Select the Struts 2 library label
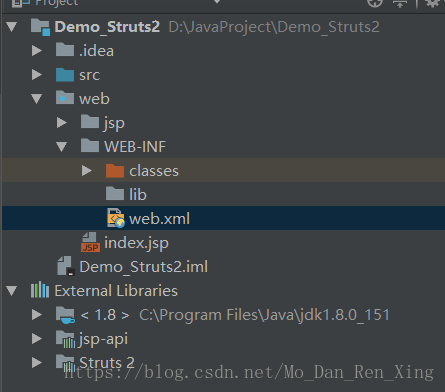The image size is (445, 392). pyautogui.click(x=107, y=362)
